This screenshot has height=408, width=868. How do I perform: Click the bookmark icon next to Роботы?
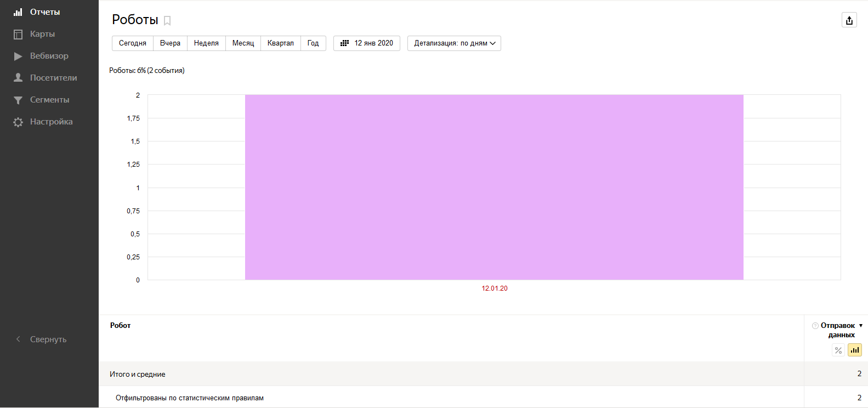[167, 21]
